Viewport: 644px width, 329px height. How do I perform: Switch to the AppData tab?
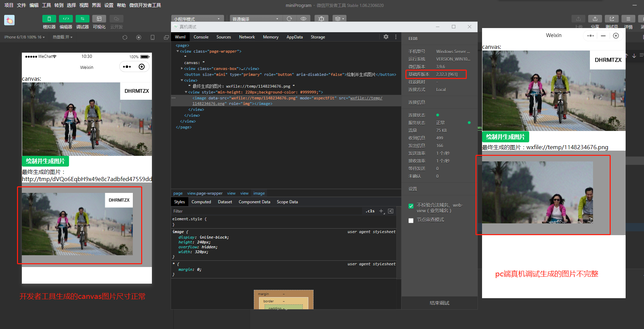294,37
